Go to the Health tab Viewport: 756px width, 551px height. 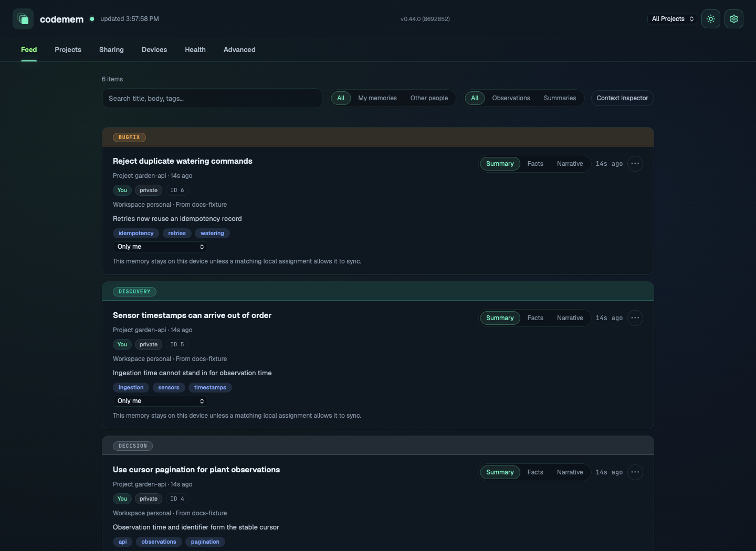click(x=195, y=50)
